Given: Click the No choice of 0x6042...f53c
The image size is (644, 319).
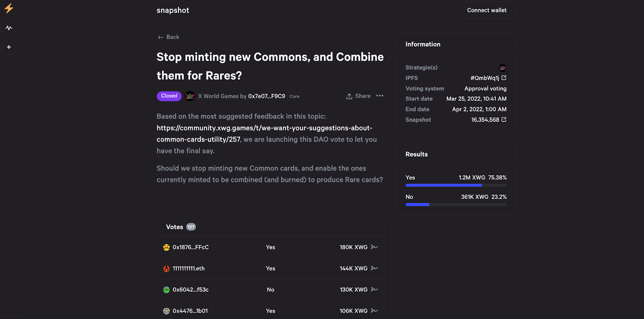Looking at the screenshot, I should pos(270,290).
